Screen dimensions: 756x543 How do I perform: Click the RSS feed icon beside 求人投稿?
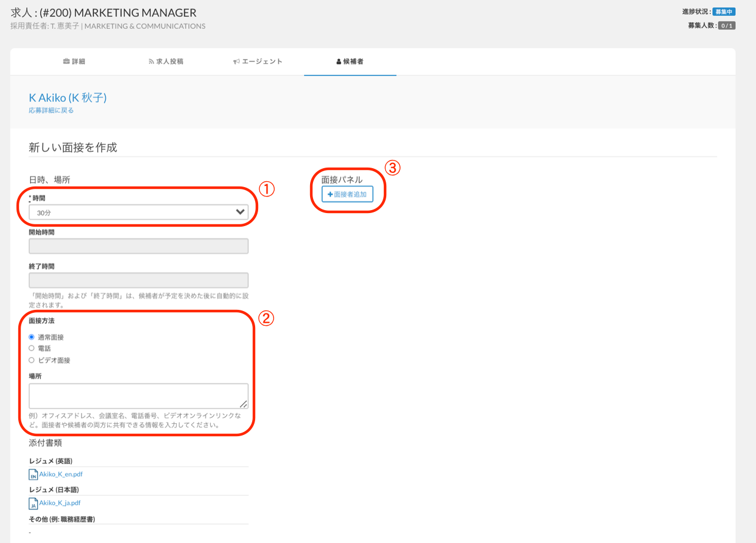(x=151, y=61)
